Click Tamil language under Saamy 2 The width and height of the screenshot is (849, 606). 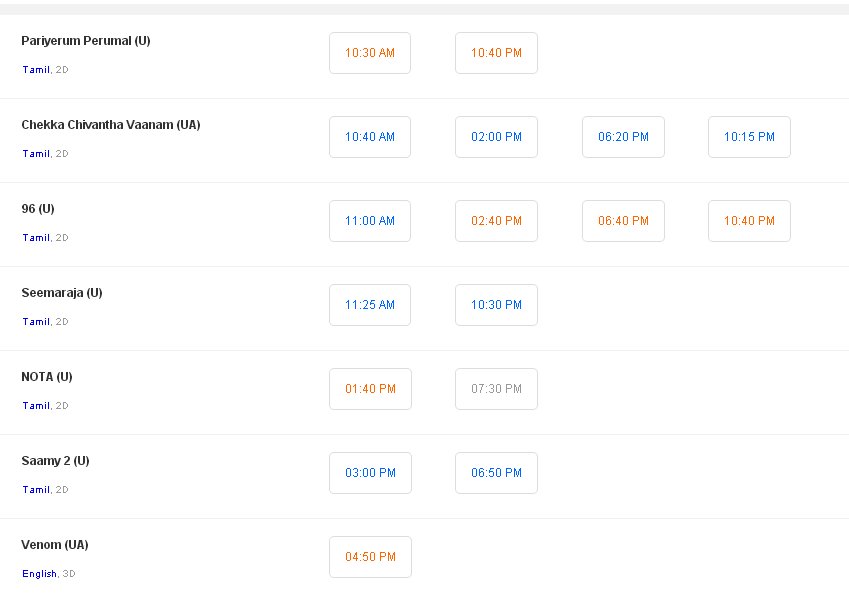[36, 490]
